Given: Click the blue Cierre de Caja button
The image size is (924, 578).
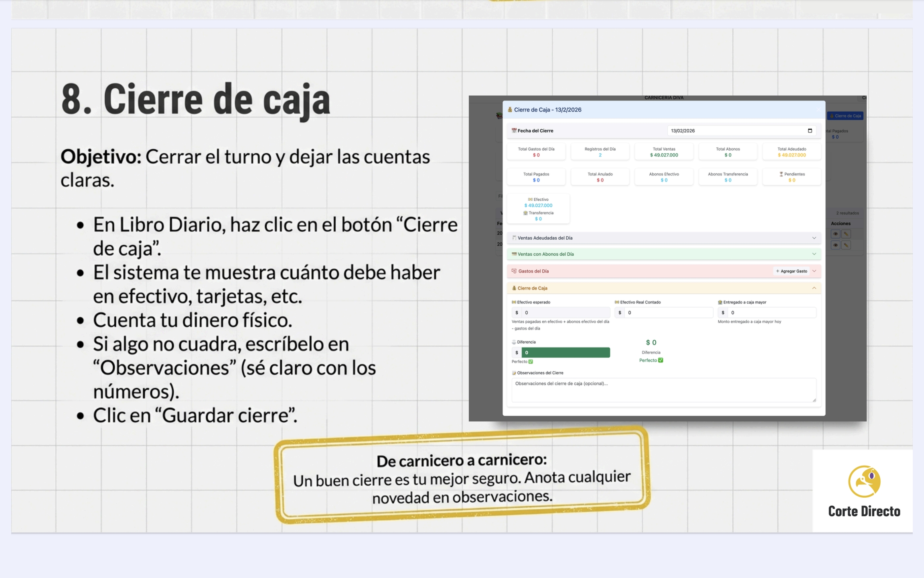Looking at the screenshot, I should (845, 116).
